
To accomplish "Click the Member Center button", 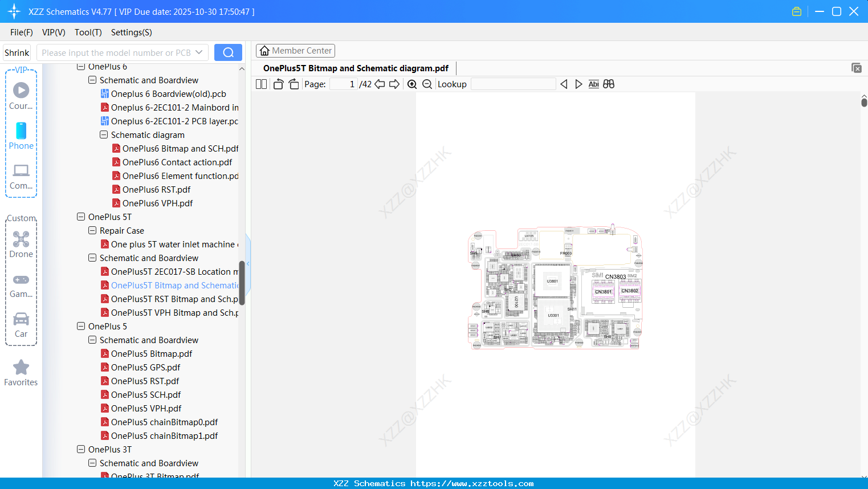I will (x=295, y=50).
